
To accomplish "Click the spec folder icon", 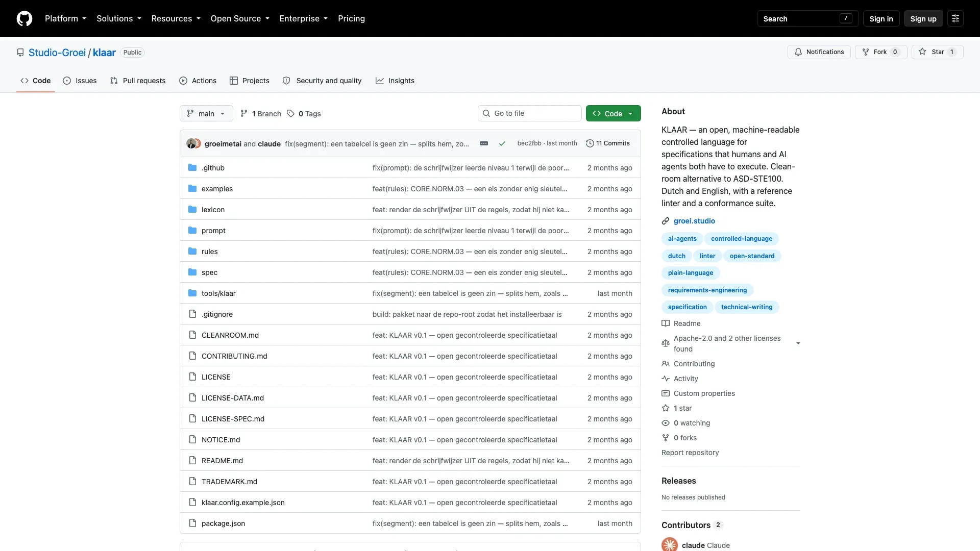I will coord(192,272).
